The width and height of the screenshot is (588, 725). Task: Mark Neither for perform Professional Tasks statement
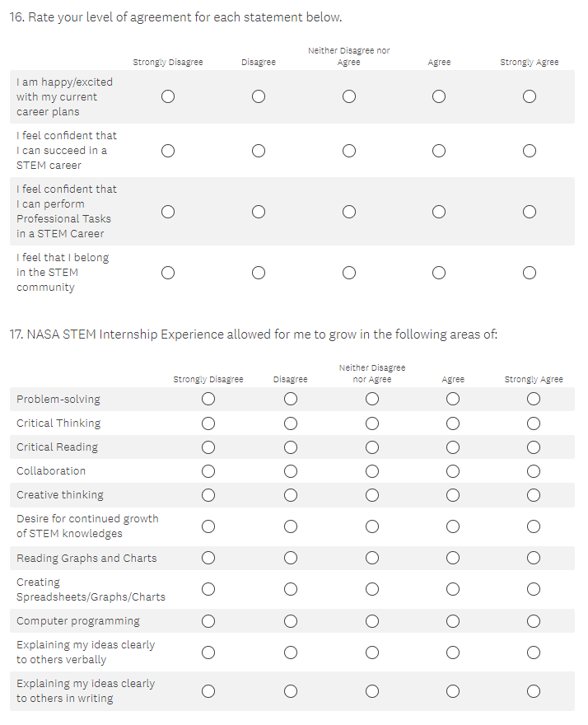coord(349,212)
